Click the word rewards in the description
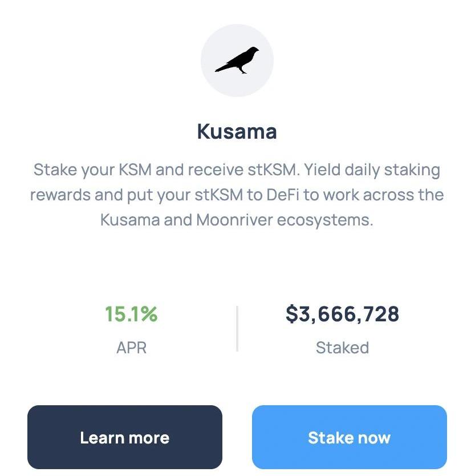Screen dimensions: 471x476 click(x=60, y=195)
